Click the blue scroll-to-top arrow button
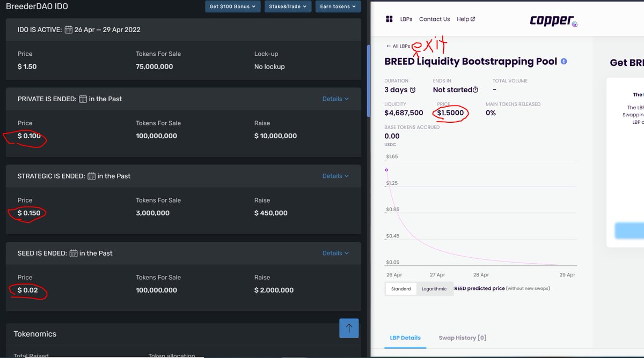This screenshot has width=644, height=358. [349, 328]
